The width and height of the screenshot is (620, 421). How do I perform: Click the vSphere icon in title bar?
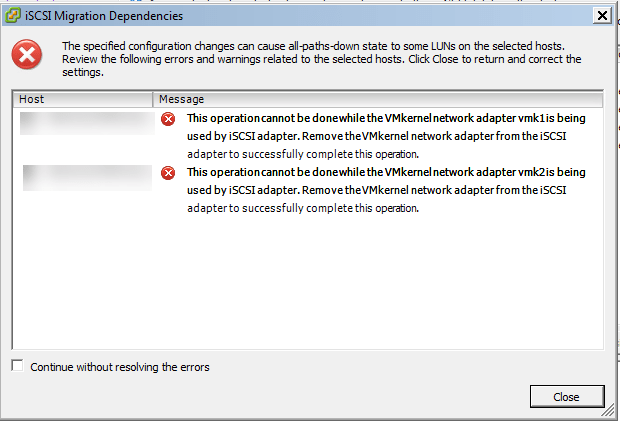pyautogui.click(x=13, y=15)
